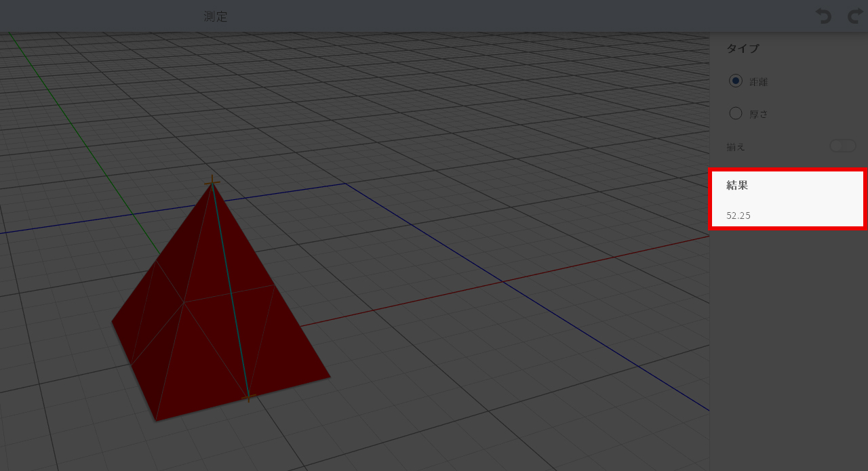Click the frontmost bottom corner of pyramid
The height and width of the screenshot is (471, 868).
156,420
